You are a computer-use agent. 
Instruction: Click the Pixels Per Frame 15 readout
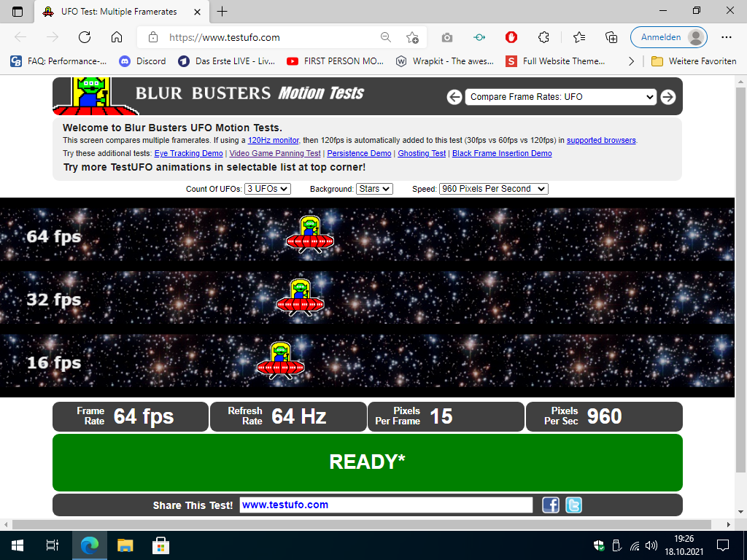click(446, 416)
